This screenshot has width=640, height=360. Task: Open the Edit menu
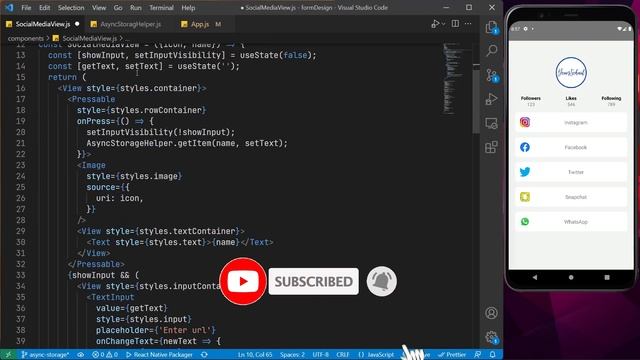tap(44, 8)
